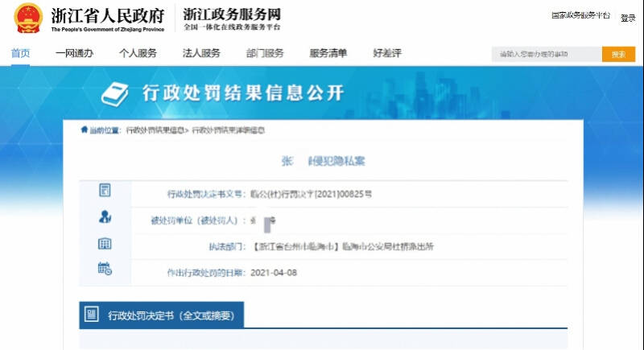Click the person icon beside 被处罚单位
This screenshot has height=350, width=644.
click(x=105, y=217)
